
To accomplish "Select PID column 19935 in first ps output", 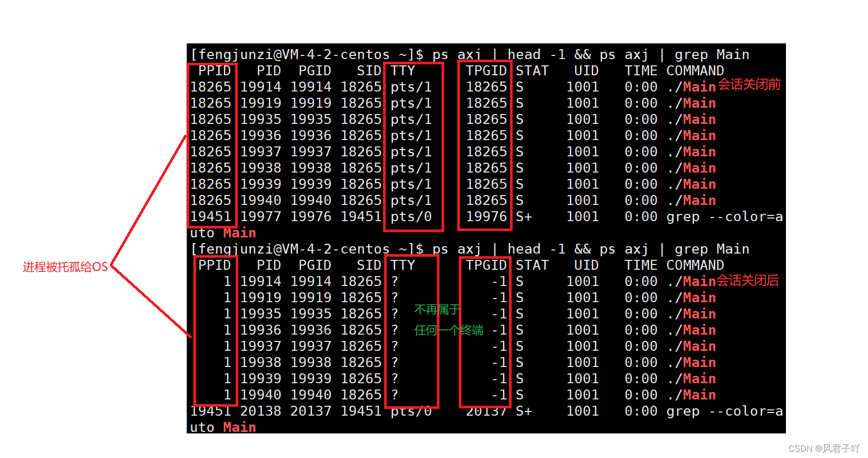I will coord(261,119).
